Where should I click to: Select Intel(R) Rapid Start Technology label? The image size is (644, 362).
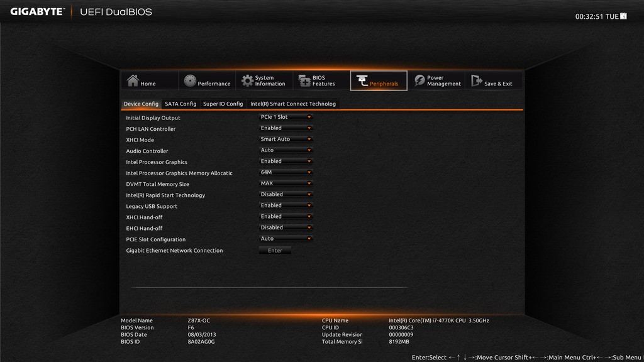[165, 195]
